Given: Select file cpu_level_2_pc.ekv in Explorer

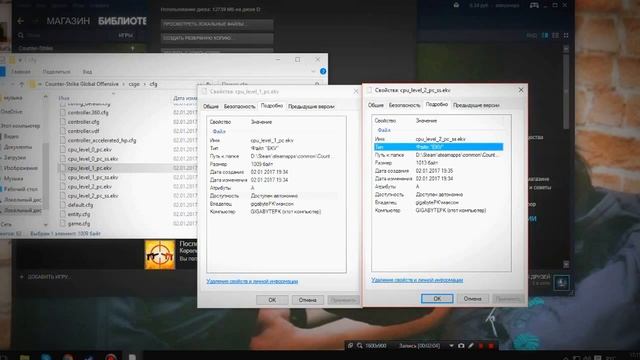Looking at the screenshot, I should point(90,187).
